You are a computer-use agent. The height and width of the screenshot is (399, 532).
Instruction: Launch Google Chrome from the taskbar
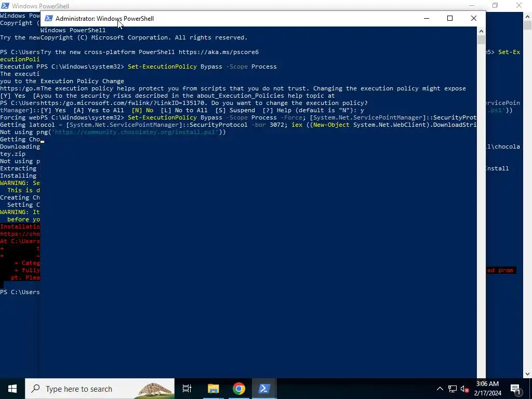click(239, 389)
